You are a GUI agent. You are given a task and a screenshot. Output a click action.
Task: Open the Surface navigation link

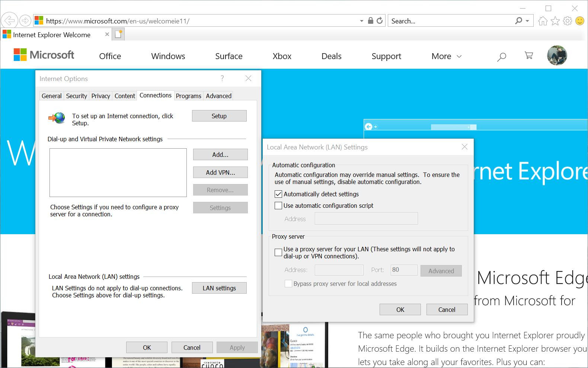tap(229, 56)
